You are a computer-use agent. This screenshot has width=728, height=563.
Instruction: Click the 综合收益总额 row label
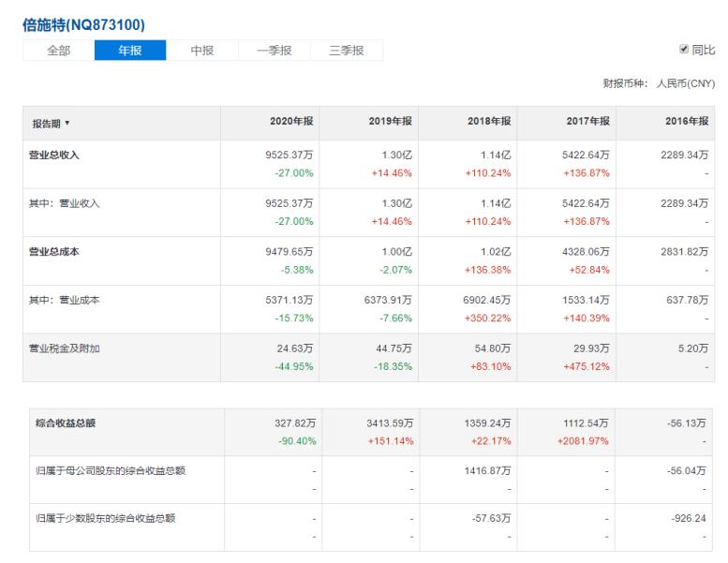click(x=66, y=422)
